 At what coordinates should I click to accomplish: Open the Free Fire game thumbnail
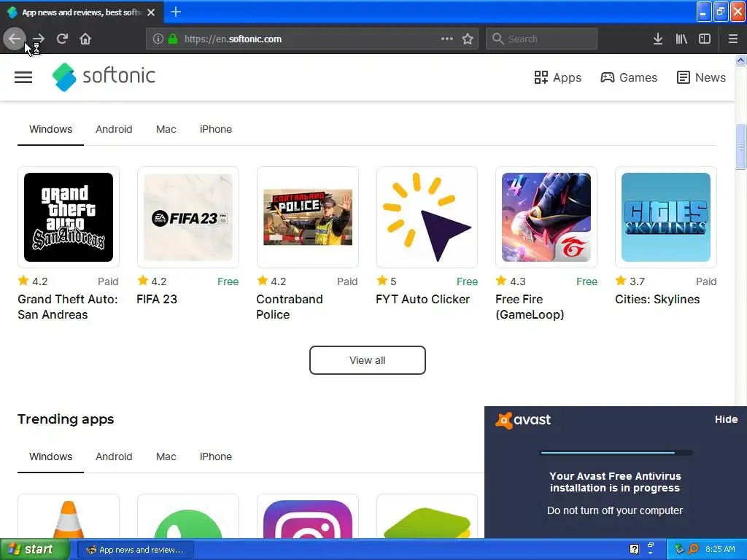pos(546,217)
